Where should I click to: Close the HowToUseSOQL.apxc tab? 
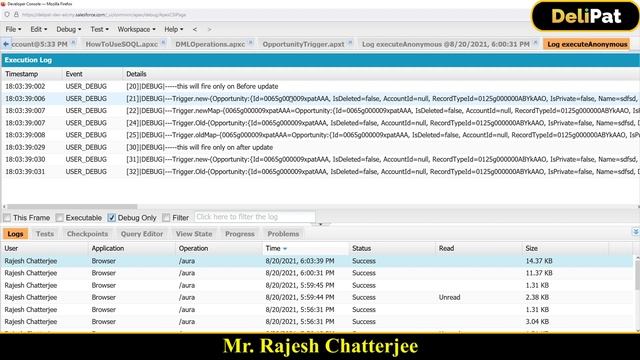pyautogui.click(x=163, y=42)
